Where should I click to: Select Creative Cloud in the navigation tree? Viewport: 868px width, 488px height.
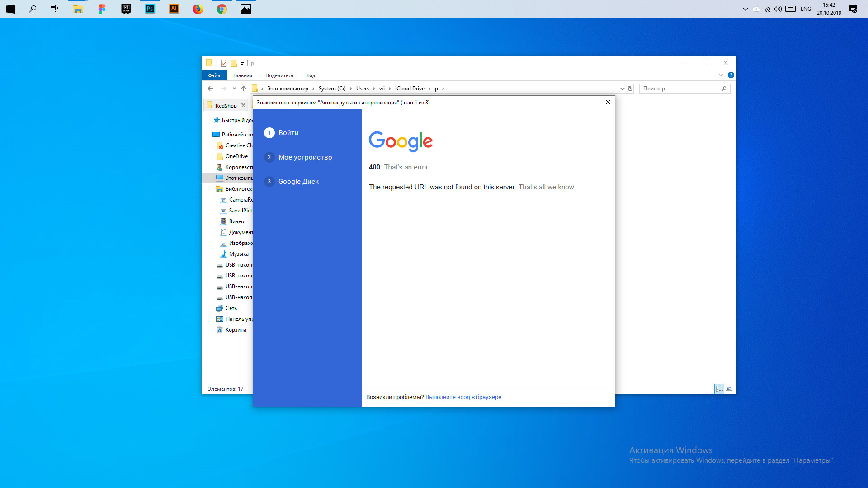tap(235, 145)
